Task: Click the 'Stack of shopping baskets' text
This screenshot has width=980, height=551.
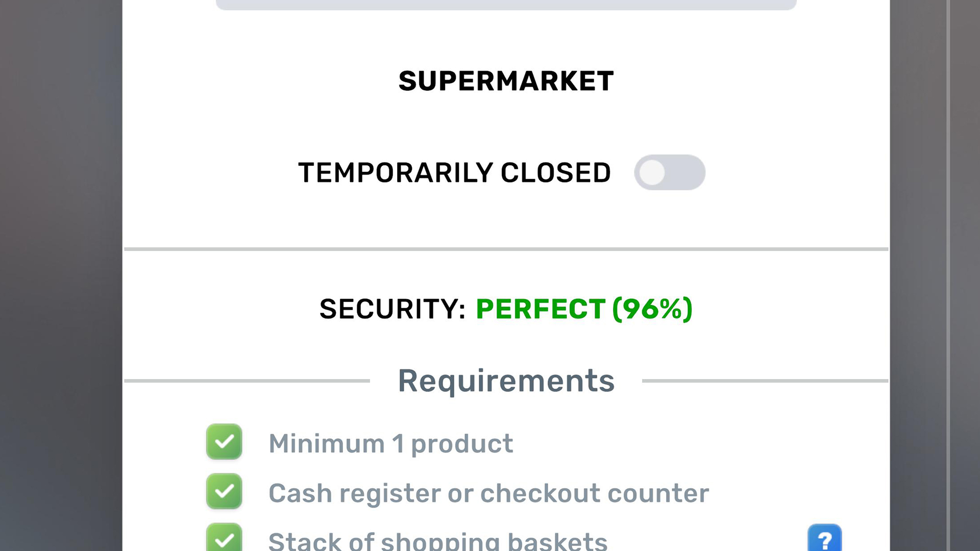Action: [437, 541]
